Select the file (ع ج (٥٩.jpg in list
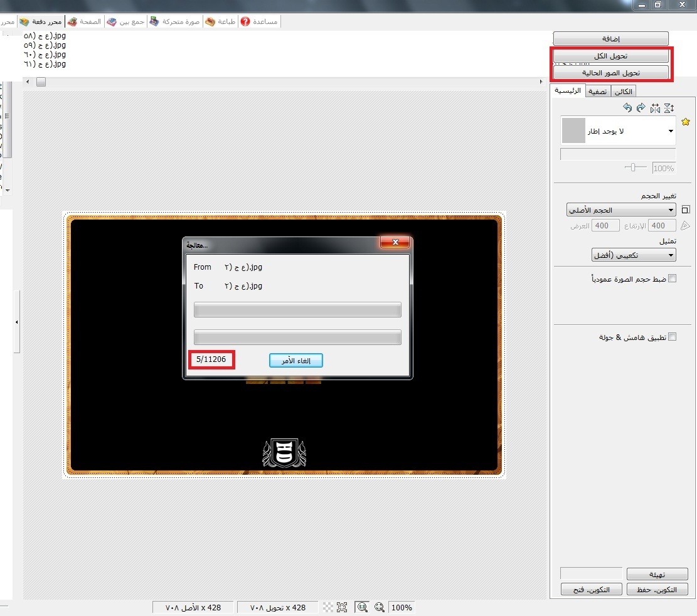Image resolution: width=697 pixels, height=616 pixels. tap(45, 45)
